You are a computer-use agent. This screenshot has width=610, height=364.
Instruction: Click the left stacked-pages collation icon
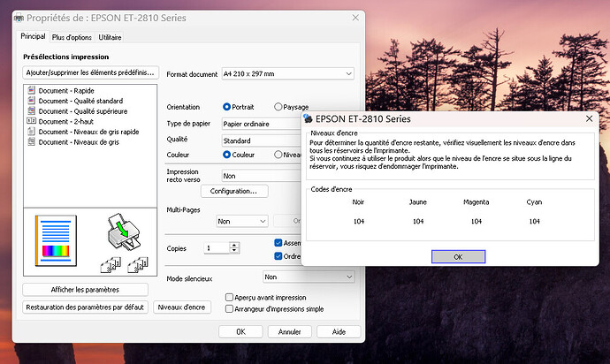[111, 265]
